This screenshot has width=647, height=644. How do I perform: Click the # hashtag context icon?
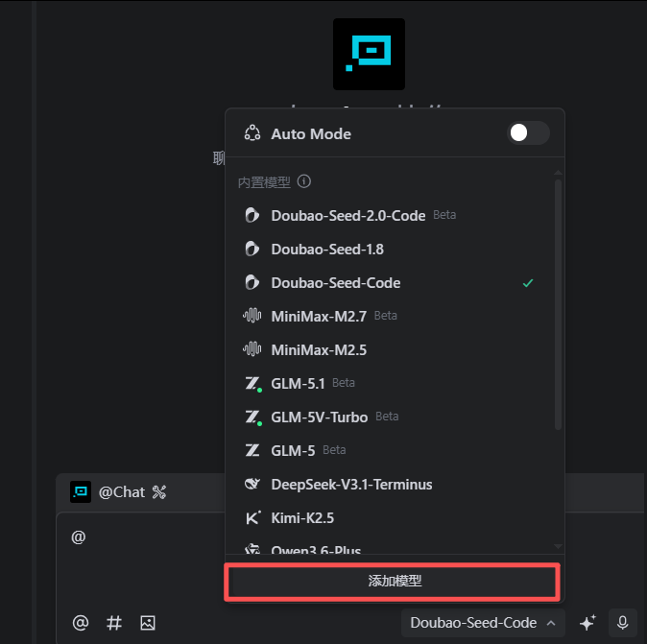click(x=114, y=623)
